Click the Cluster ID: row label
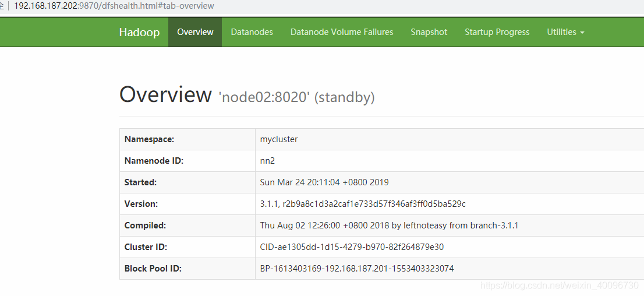The height and width of the screenshot is (296, 644). [x=146, y=247]
